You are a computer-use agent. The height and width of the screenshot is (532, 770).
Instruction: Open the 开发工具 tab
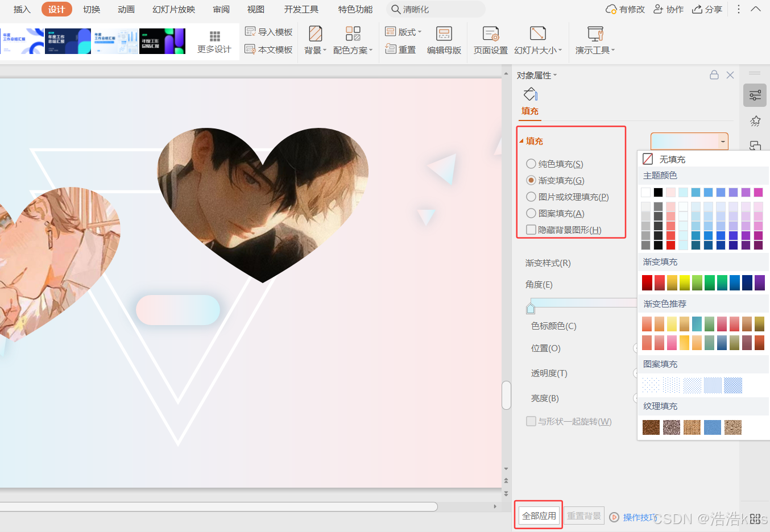[301, 9]
